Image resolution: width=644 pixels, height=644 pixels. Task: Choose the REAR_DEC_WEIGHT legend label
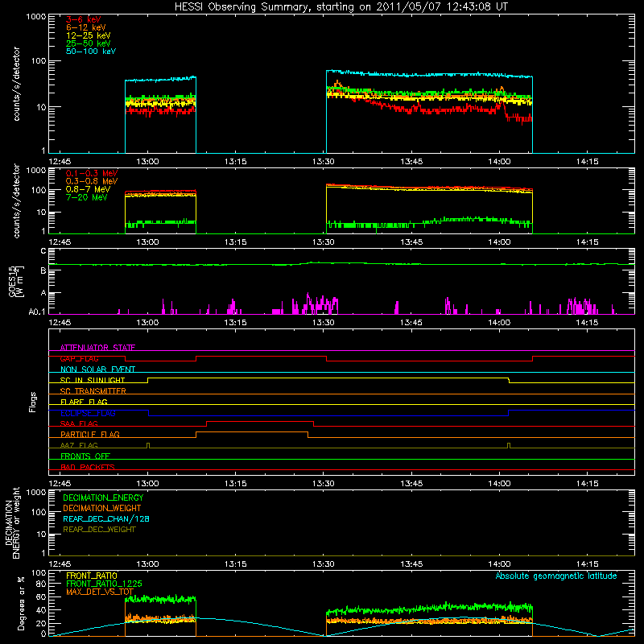pos(99,530)
